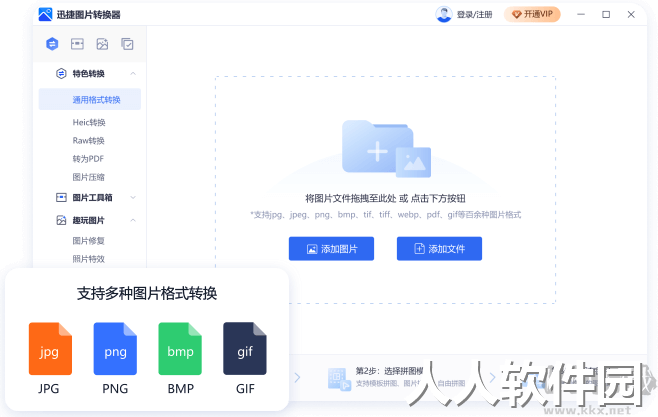Click the supported formats hint text
The height and width of the screenshot is (417, 658).
pos(386,215)
